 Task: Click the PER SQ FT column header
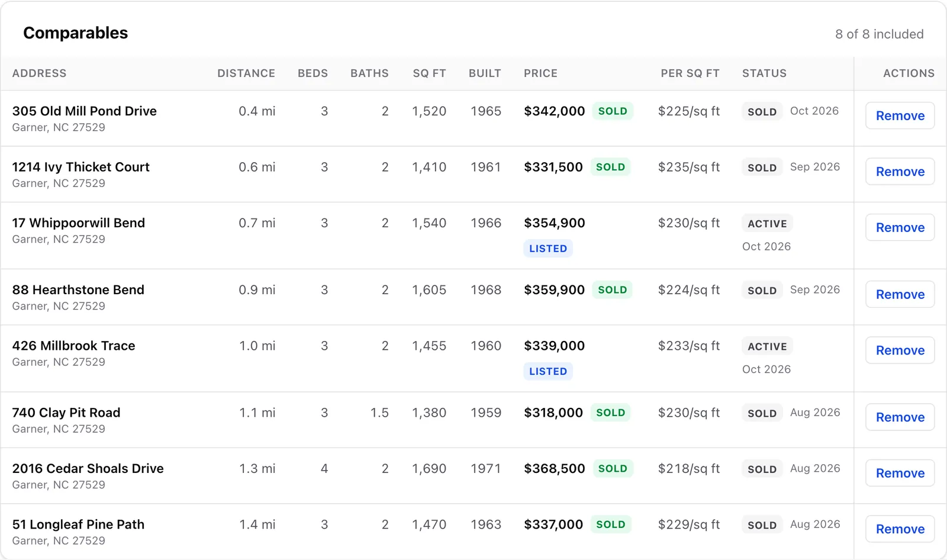pyautogui.click(x=690, y=73)
